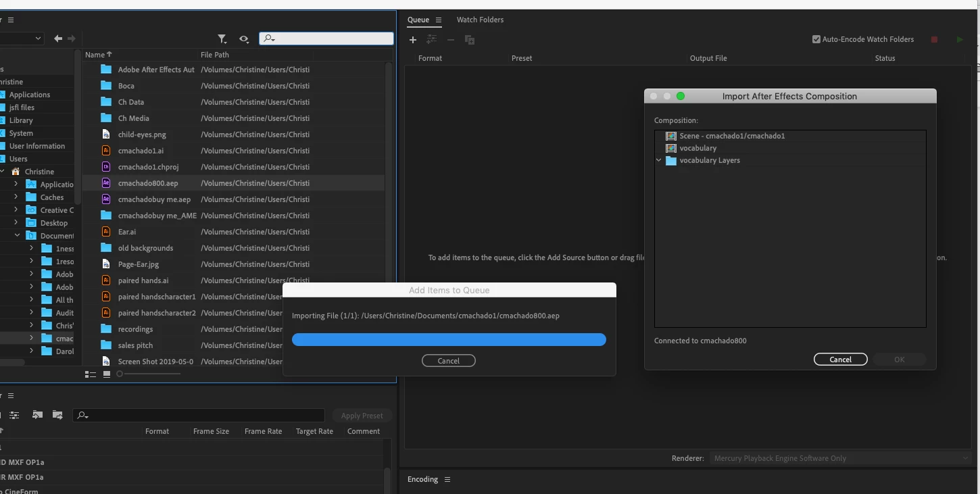Switch to list view in Media Browser
Image resolution: width=980 pixels, height=494 pixels.
tap(91, 374)
